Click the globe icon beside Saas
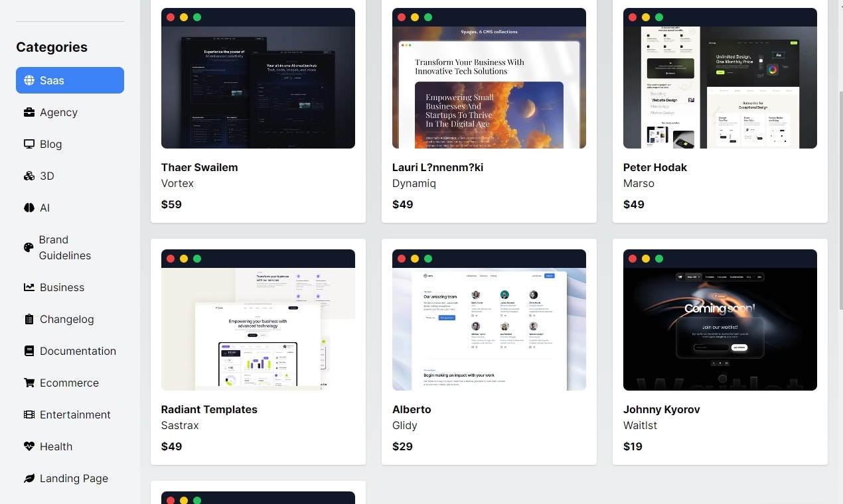The height and width of the screenshot is (504, 843). 29,80
